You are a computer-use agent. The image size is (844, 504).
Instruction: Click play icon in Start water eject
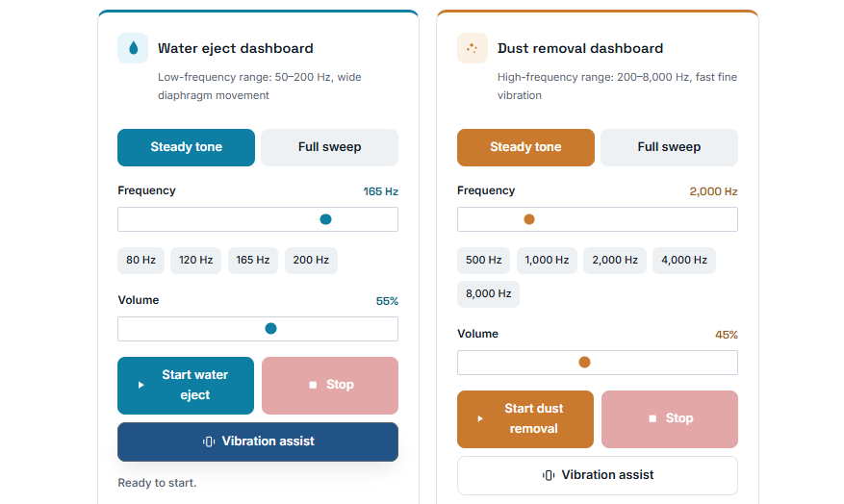click(141, 385)
